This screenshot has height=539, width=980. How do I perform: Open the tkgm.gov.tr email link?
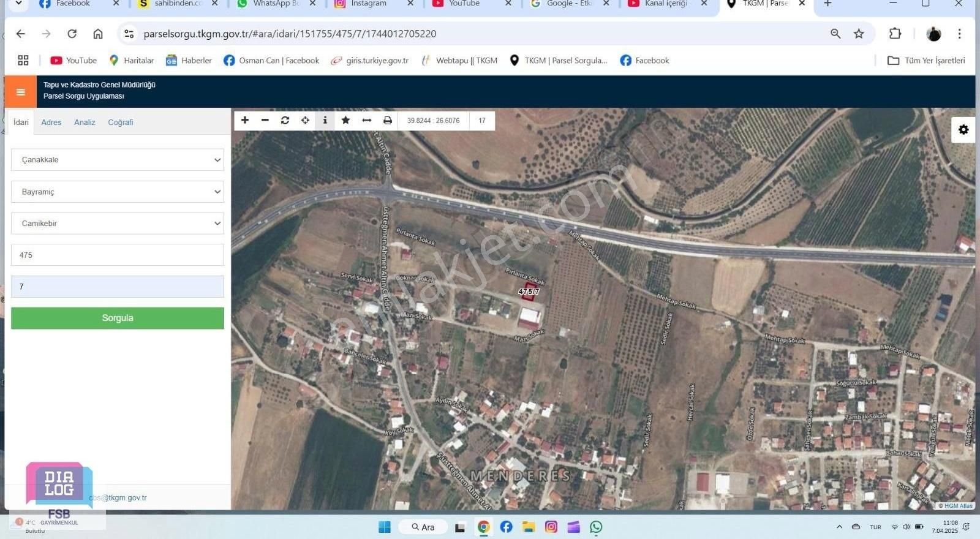[x=118, y=498]
